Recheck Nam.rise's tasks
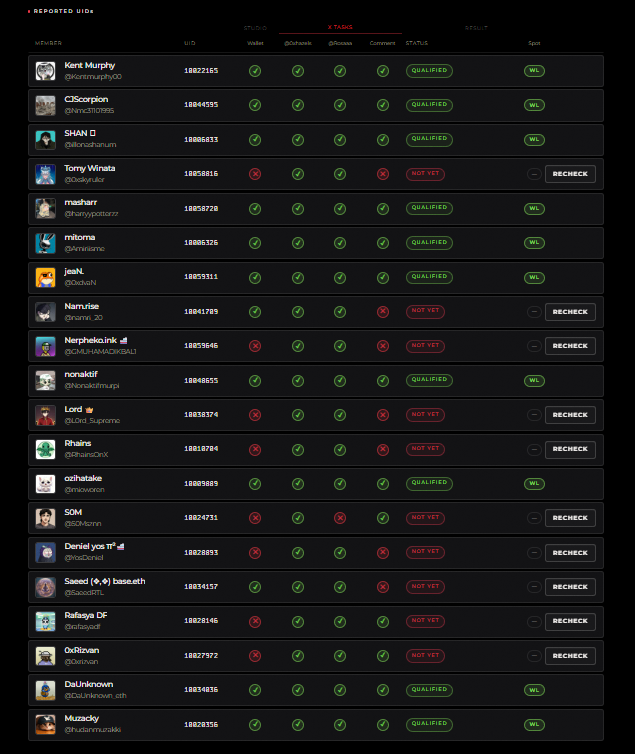 point(570,312)
